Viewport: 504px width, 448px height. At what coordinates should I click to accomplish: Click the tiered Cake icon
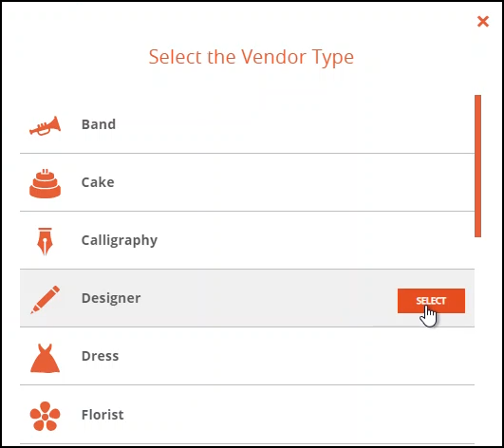tap(45, 183)
